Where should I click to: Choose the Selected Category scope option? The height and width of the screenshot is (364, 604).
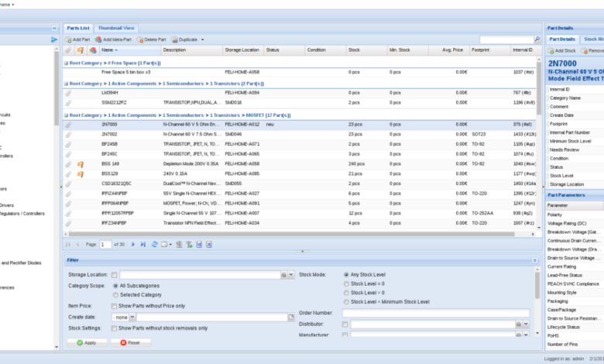[115, 295]
